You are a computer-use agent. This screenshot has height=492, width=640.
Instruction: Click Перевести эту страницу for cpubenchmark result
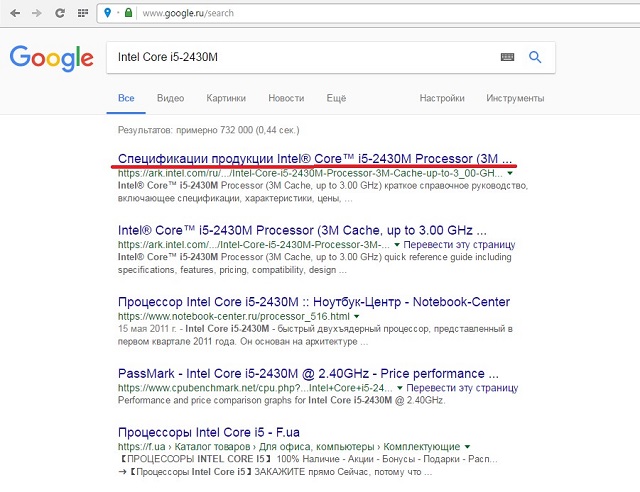tap(462, 387)
